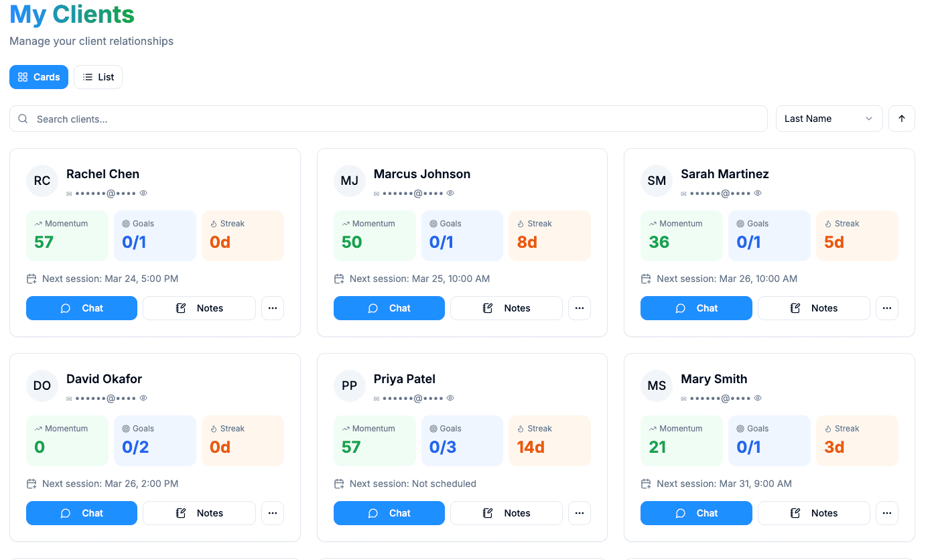Click "Next session: Mar 24, 5:00 PM"

pos(110,279)
